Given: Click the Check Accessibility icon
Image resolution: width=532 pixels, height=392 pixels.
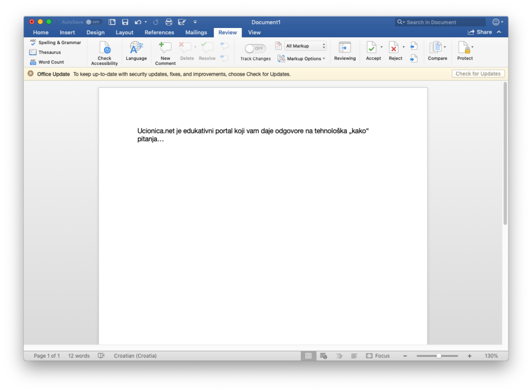Looking at the screenshot, I should pos(104,48).
